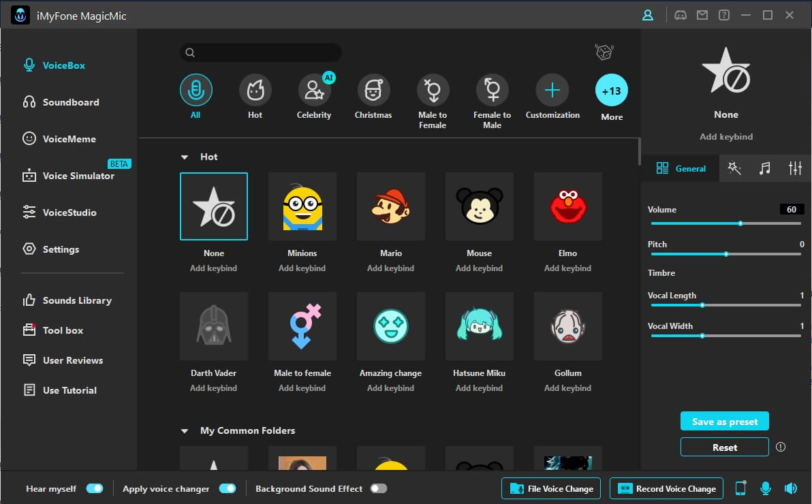Viewport: 812px width, 504px height.
Task: Open VoiceBox in sidebar
Action: click(54, 65)
